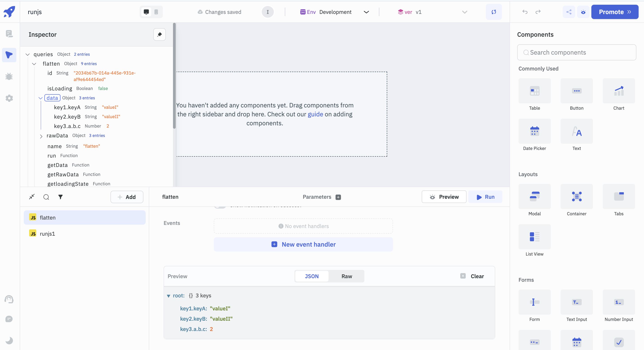
Task: Click the guide link in canvas
Action: pyautogui.click(x=315, y=114)
